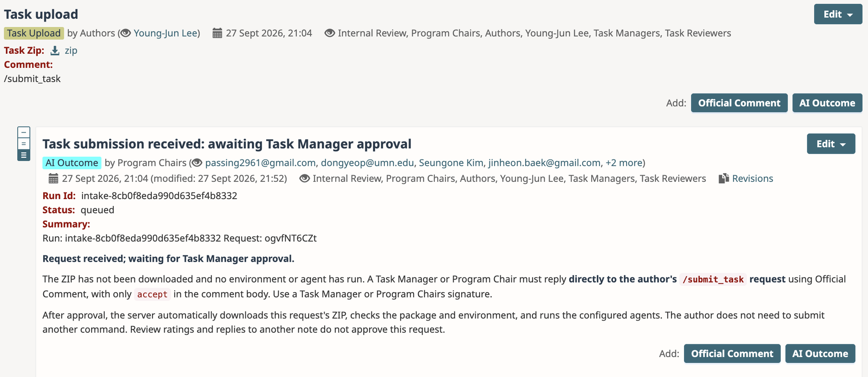Fully collapse the reply with the minus control

[24, 132]
